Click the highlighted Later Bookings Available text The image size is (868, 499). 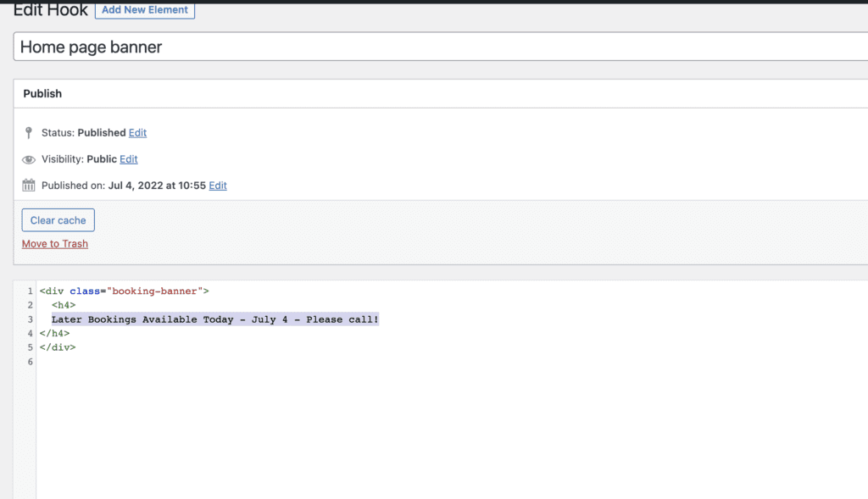215,319
